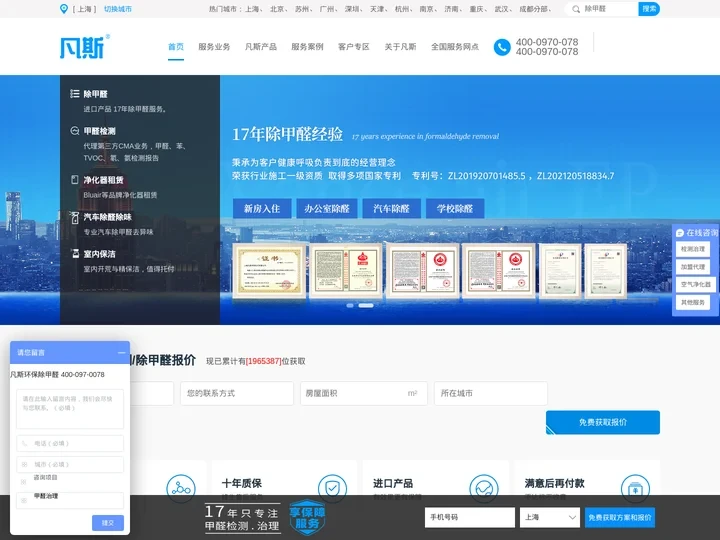
Task: Focus the 您的联系方式 input field
Action: (237, 393)
